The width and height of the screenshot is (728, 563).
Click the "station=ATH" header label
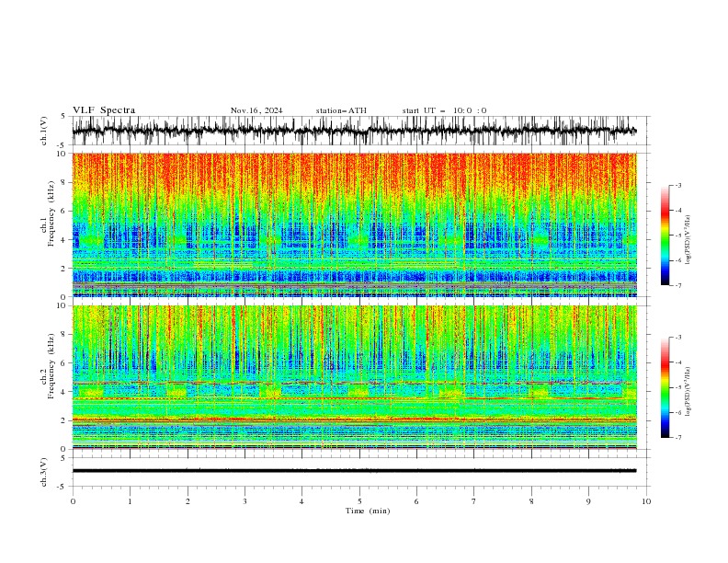[x=341, y=110]
